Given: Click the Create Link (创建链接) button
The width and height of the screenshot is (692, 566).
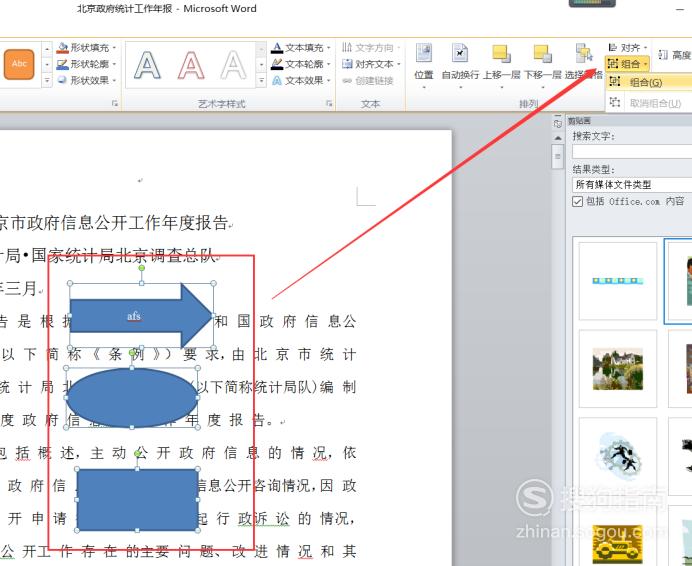Looking at the screenshot, I should (x=368, y=81).
